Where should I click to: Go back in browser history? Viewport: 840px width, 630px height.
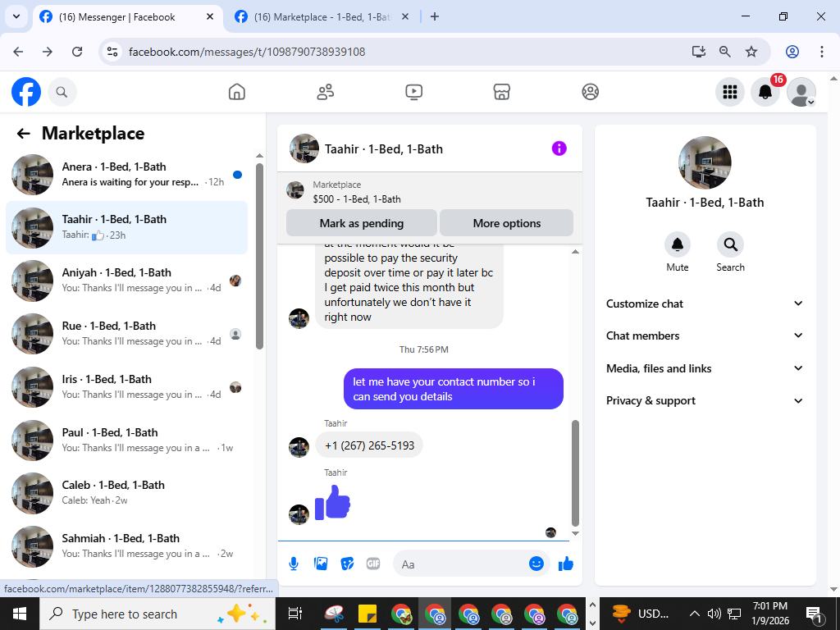[18, 52]
